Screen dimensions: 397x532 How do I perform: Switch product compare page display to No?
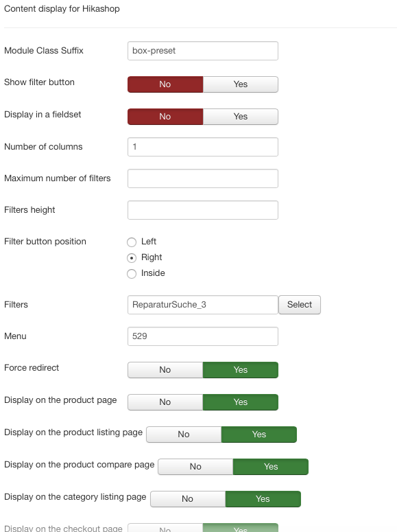(195, 467)
